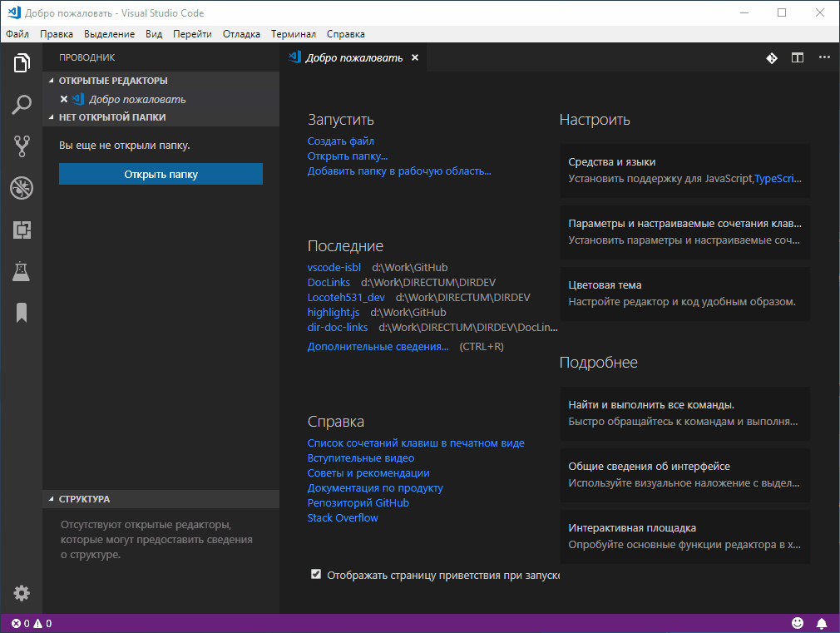
Task: Click Дополнительные сведения... link
Action: point(378,347)
